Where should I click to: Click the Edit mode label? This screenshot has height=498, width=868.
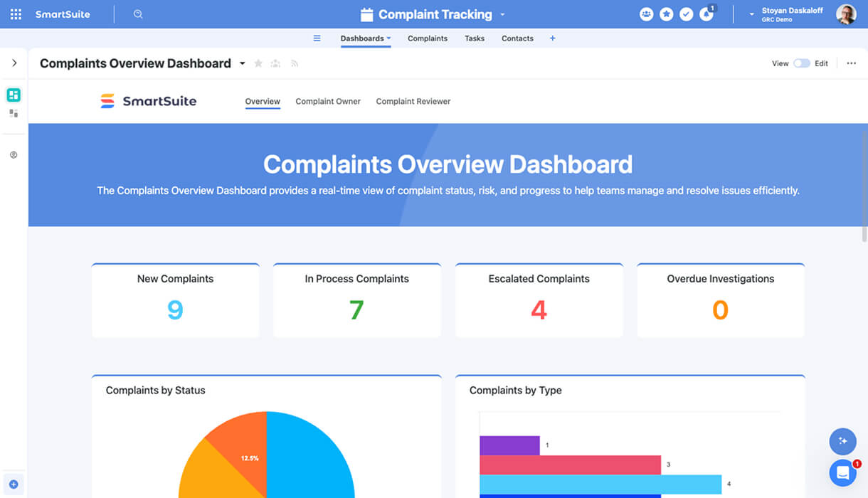821,63
